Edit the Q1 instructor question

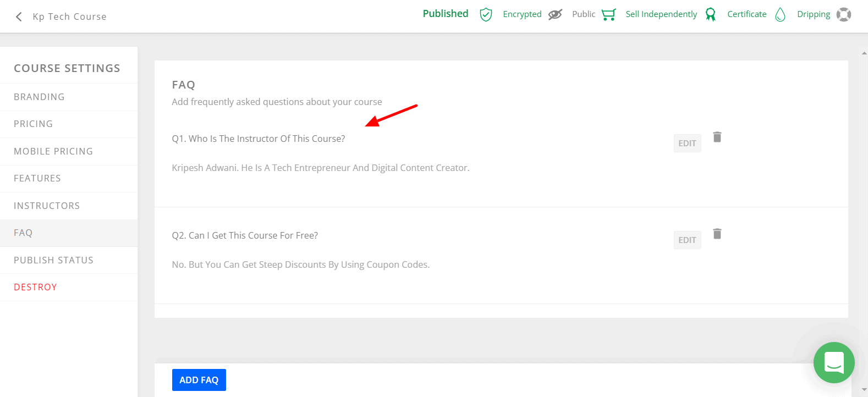pyautogui.click(x=688, y=143)
